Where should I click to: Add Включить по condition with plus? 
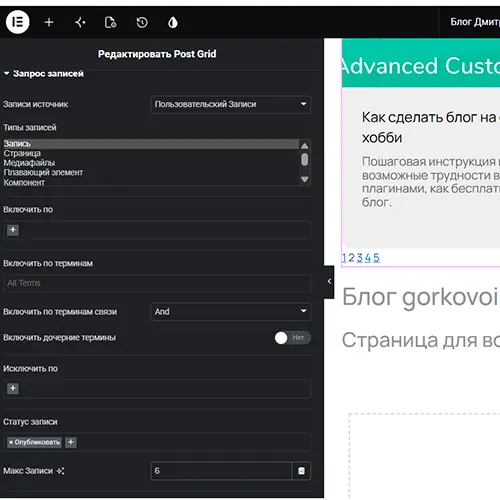[x=13, y=230]
